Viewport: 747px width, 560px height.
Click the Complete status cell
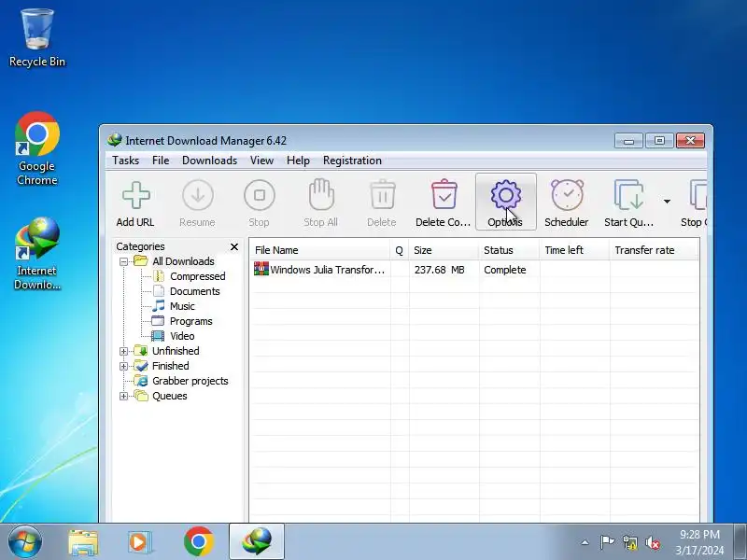click(505, 270)
